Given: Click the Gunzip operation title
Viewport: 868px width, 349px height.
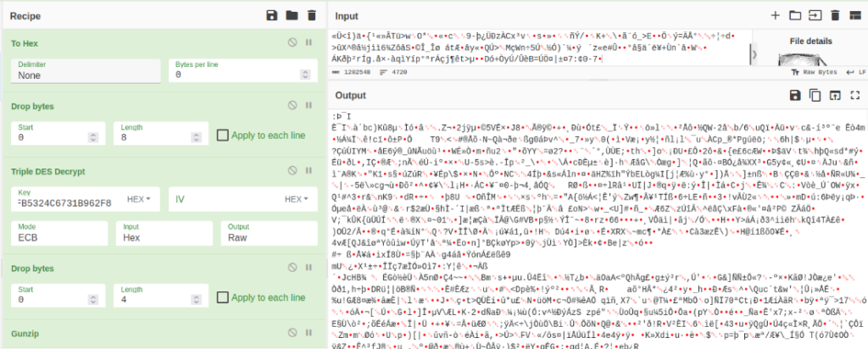Looking at the screenshot, I should (x=24, y=333).
